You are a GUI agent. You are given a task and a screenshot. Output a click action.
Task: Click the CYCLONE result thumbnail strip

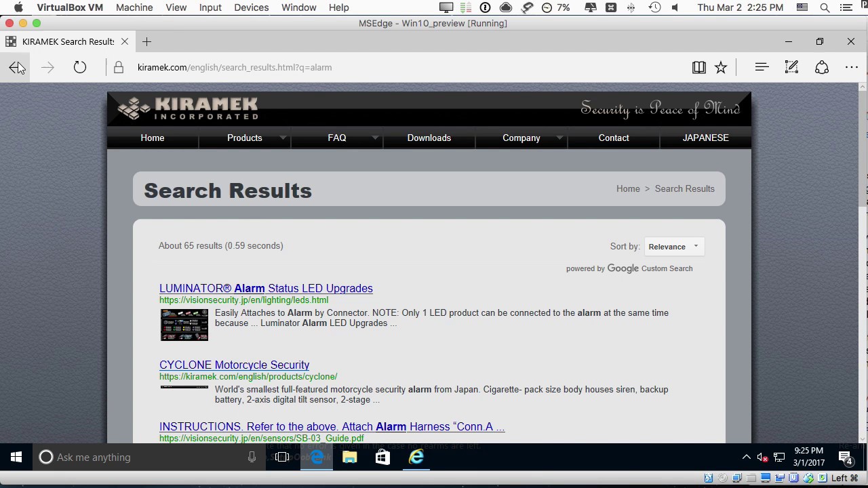(x=184, y=387)
